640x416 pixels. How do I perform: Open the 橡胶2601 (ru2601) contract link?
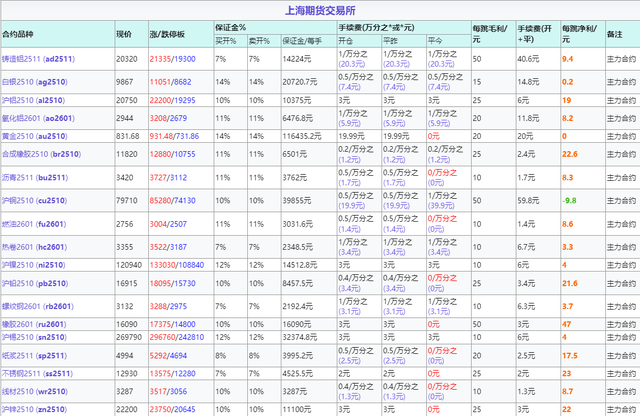pos(34,324)
